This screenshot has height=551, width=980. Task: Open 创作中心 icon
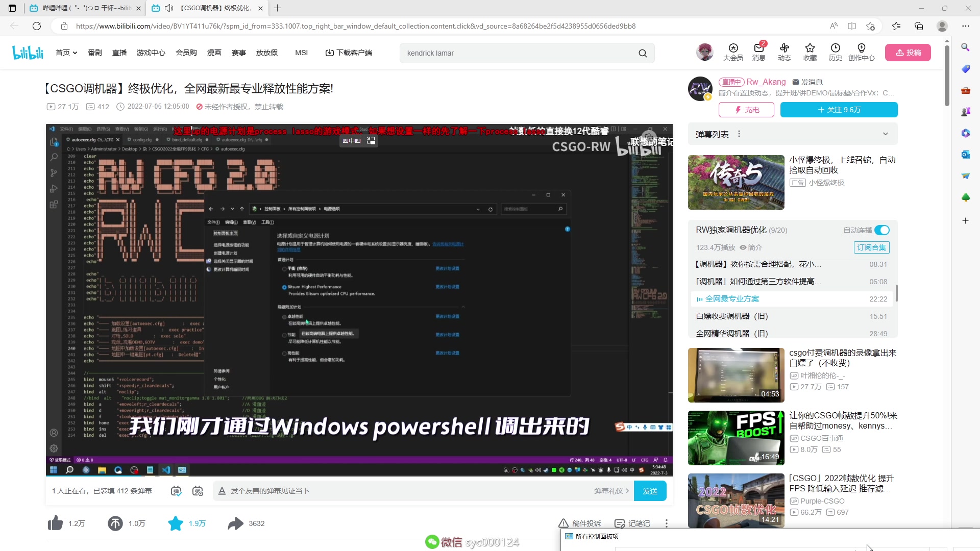click(861, 52)
